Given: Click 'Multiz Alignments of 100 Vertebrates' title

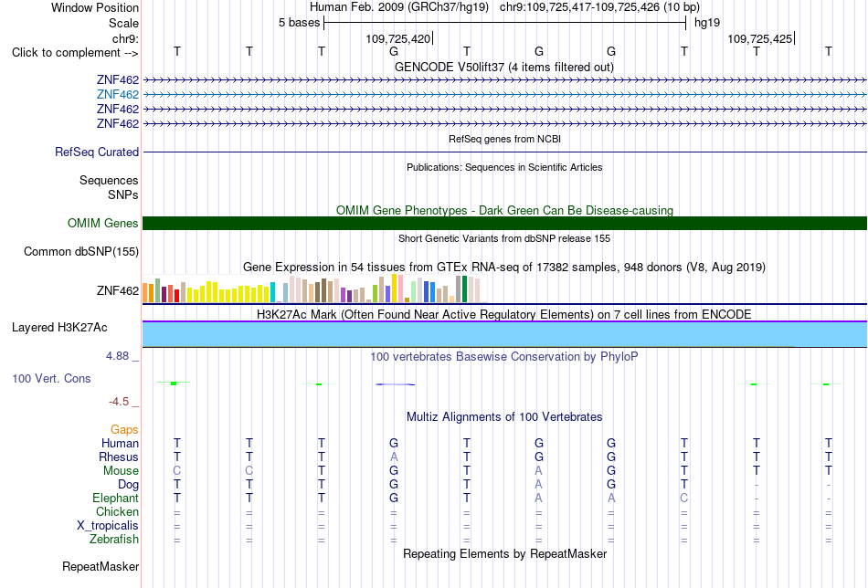Looking at the screenshot, I should [x=504, y=417].
